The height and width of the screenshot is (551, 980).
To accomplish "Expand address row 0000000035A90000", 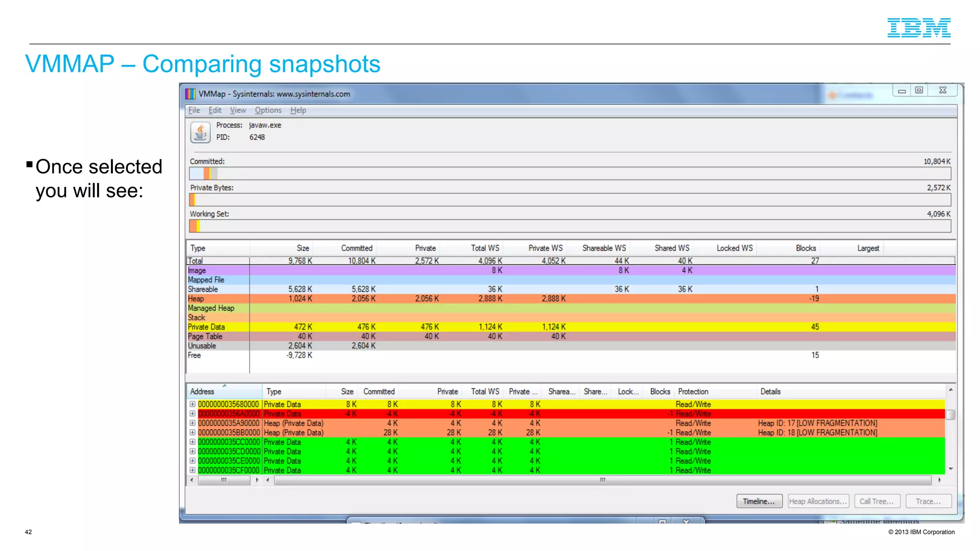I will click(192, 423).
